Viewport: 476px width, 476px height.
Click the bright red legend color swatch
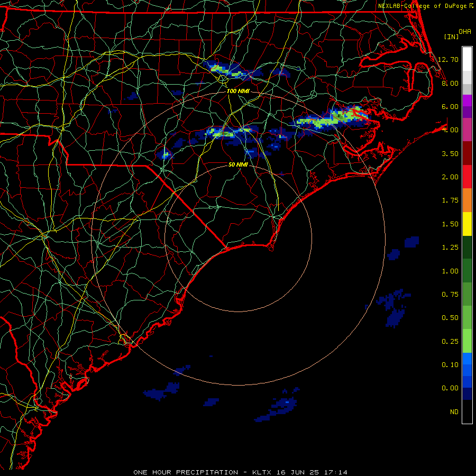click(467, 177)
